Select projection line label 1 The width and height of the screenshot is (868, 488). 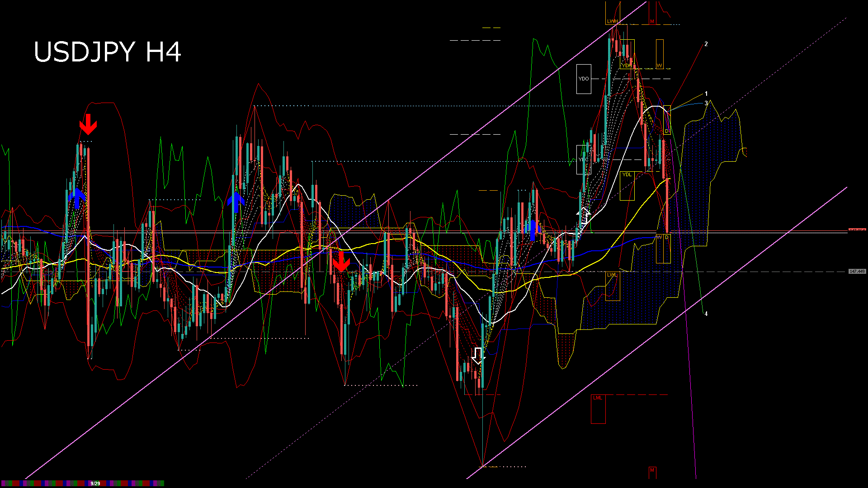pyautogui.click(x=706, y=94)
